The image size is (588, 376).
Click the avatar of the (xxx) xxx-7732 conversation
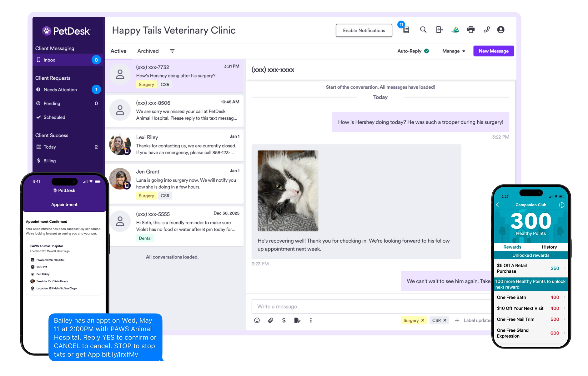(x=120, y=75)
